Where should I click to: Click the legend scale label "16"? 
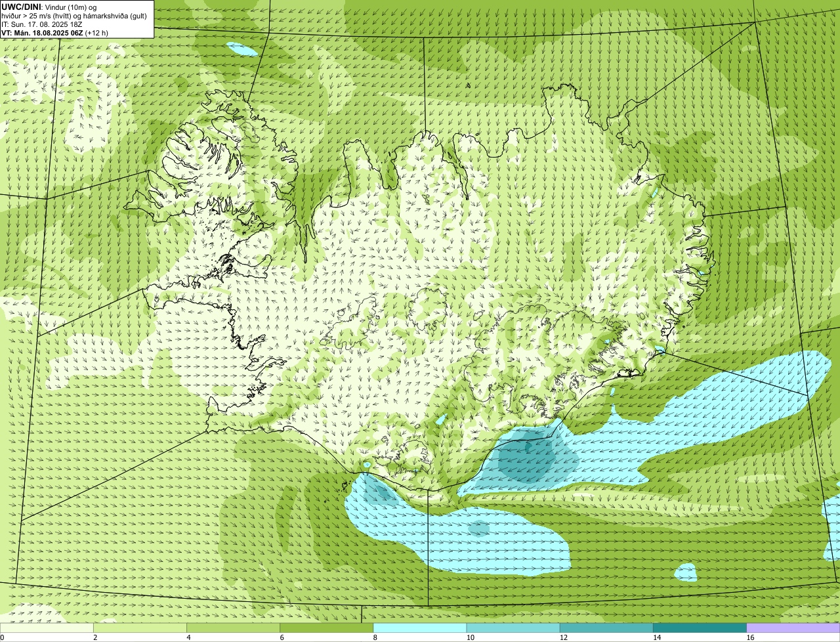[749, 637]
